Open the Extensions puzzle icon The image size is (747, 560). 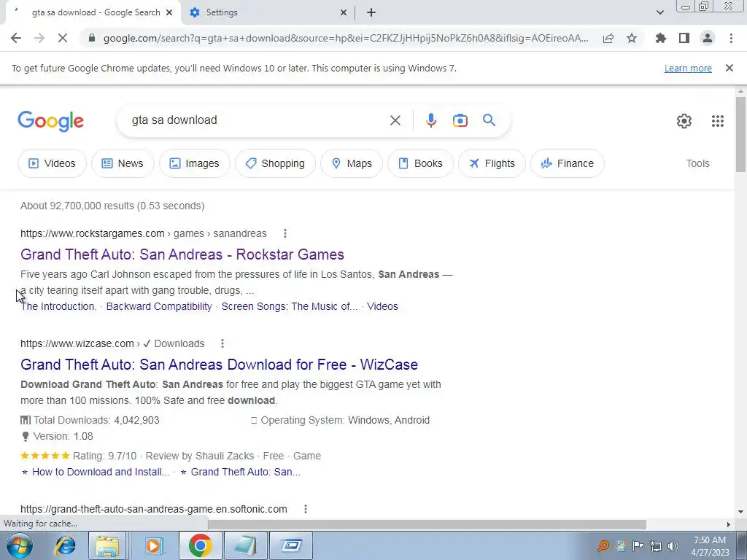click(661, 38)
